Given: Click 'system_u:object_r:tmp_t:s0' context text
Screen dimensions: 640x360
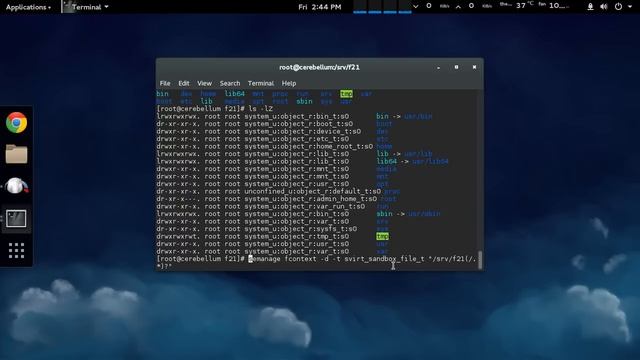Looking at the screenshot, I should 297,236.
